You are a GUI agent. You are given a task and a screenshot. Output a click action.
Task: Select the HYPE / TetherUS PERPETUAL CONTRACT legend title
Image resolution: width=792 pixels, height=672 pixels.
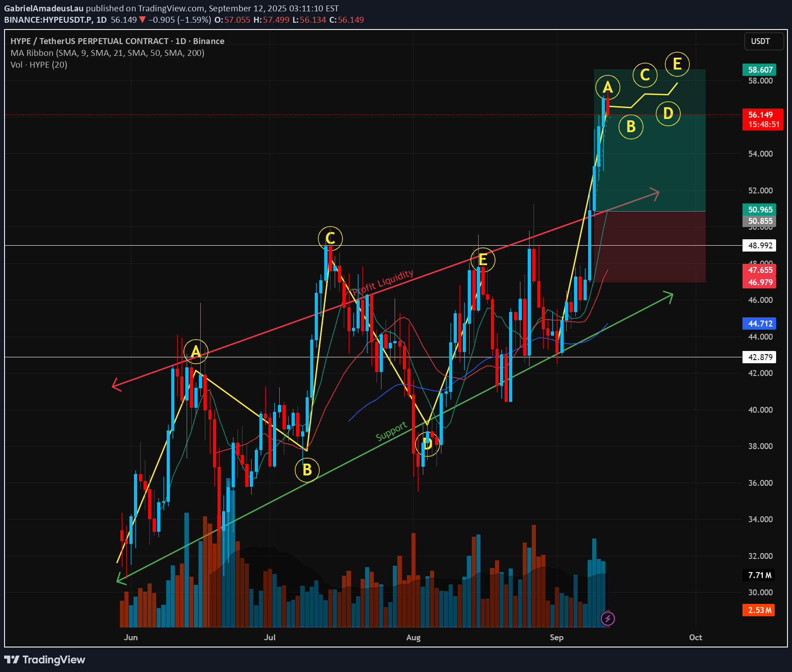click(x=117, y=41)
